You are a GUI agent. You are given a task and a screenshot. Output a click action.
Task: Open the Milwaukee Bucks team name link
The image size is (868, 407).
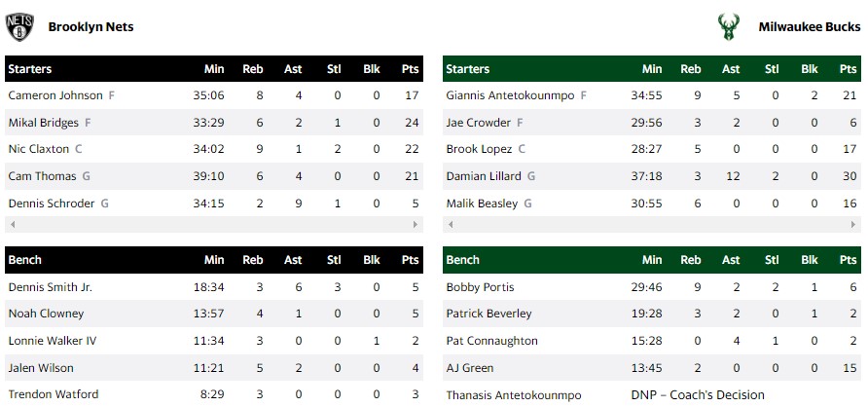pos(809,27)
